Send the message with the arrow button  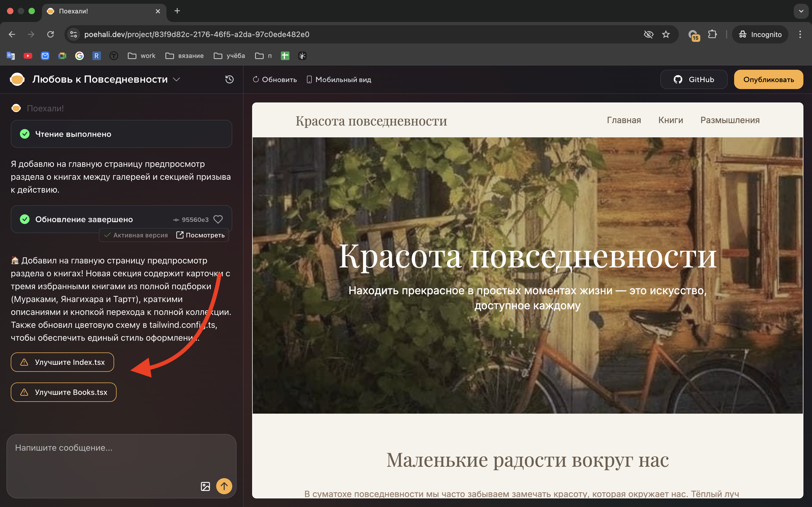224,486
